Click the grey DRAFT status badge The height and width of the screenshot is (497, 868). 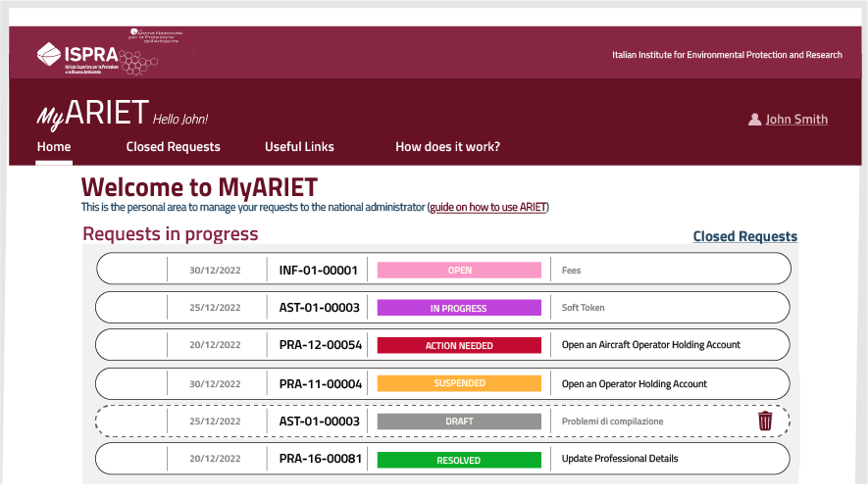tap(459, 422)
